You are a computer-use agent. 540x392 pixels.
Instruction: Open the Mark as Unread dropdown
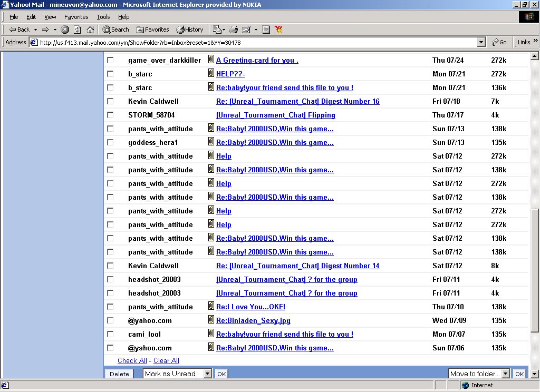[x=207, y=374]
